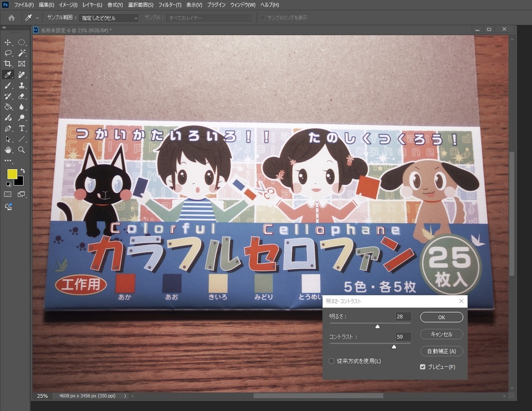Select the Smudge/mixer brush tool icon
This screenshot has height=411, width=532.
click(x=8, y=118)
